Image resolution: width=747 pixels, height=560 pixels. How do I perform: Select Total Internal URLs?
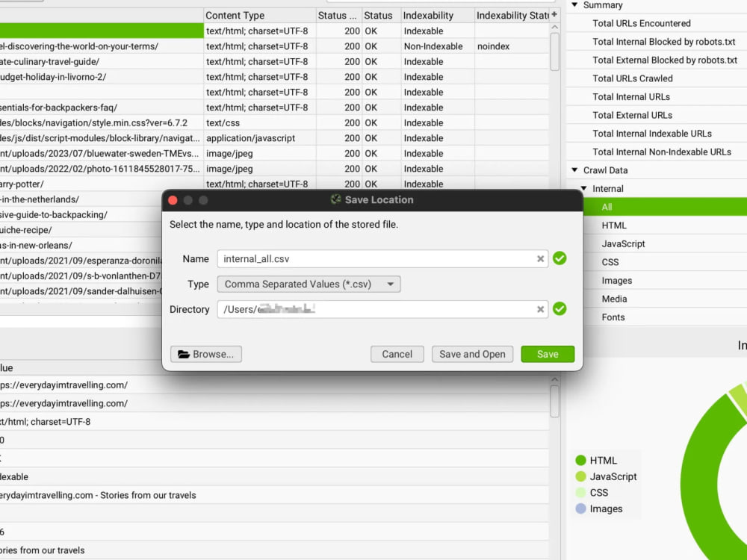point(630,96)
